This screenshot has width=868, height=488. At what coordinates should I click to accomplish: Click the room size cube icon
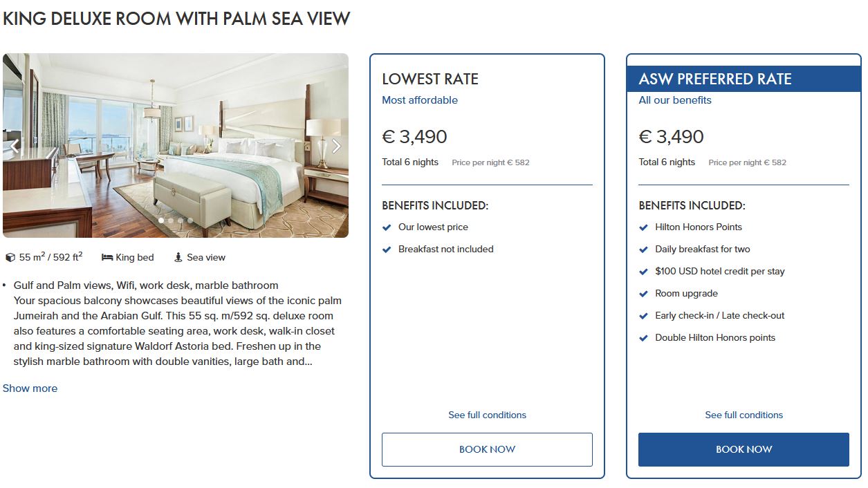pos(10,258)
